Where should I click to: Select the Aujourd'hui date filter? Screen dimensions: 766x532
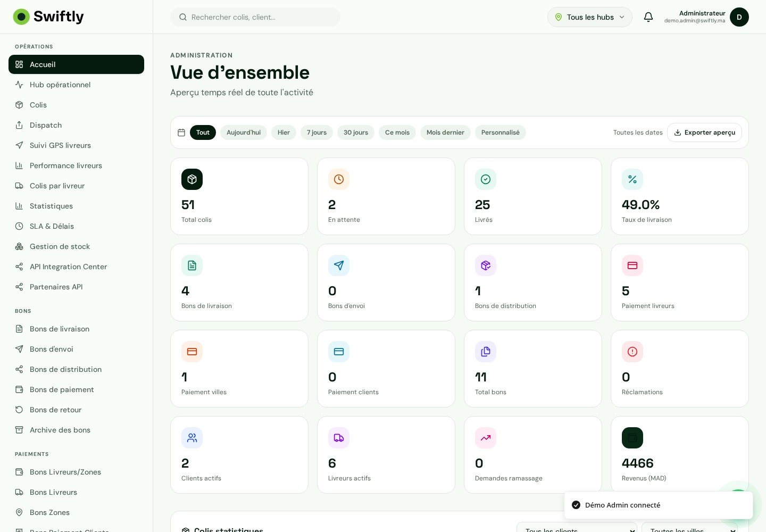point(244,132)
